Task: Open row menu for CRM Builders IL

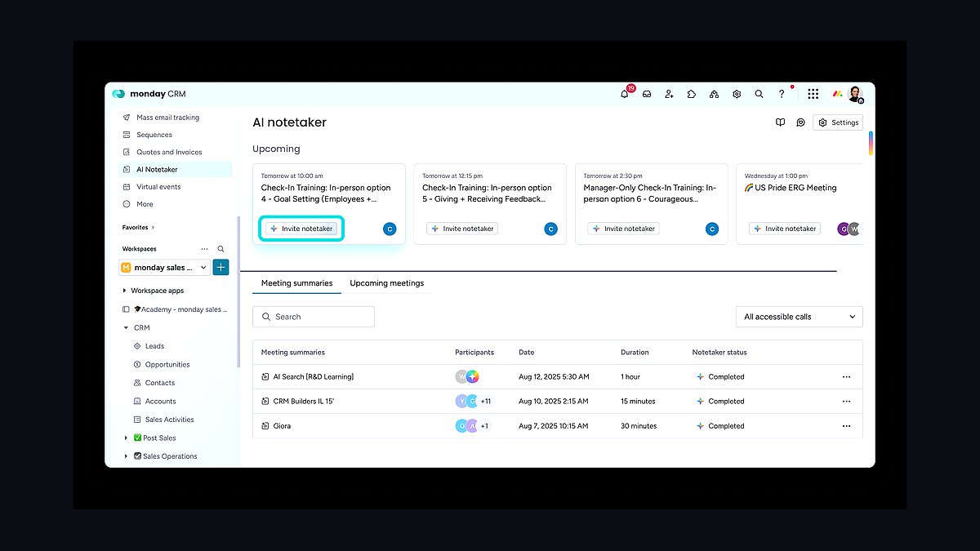Action: click(846, 402)
